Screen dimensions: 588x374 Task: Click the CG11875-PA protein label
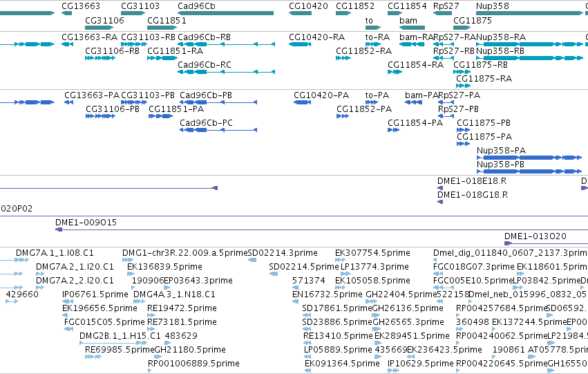[x=484, y=137]
